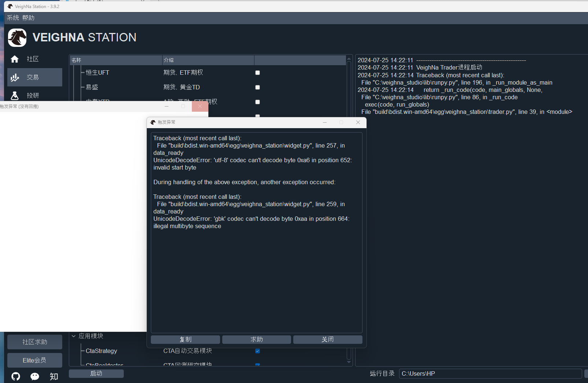This screenshot has height=383, width=588.
Task: Minimize the not-responding 触发异常 window
Action: pyautogui.click(x=167, y=106)
